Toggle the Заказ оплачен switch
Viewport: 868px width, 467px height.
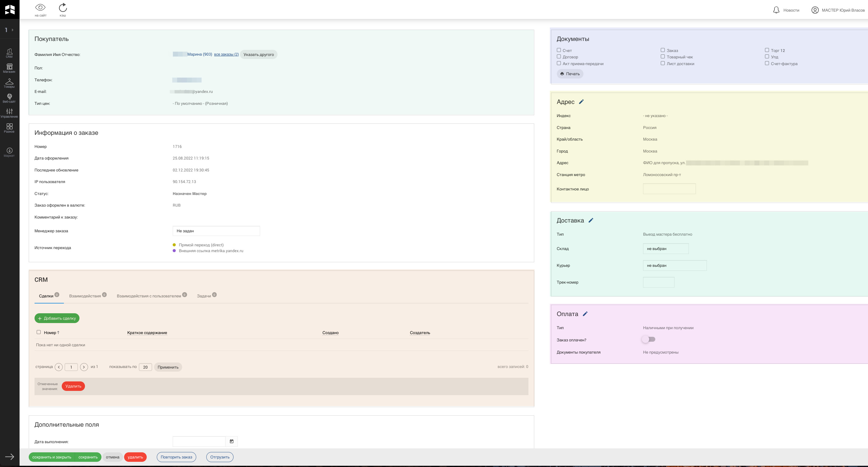pyautogui.click(x=648, y=339)
